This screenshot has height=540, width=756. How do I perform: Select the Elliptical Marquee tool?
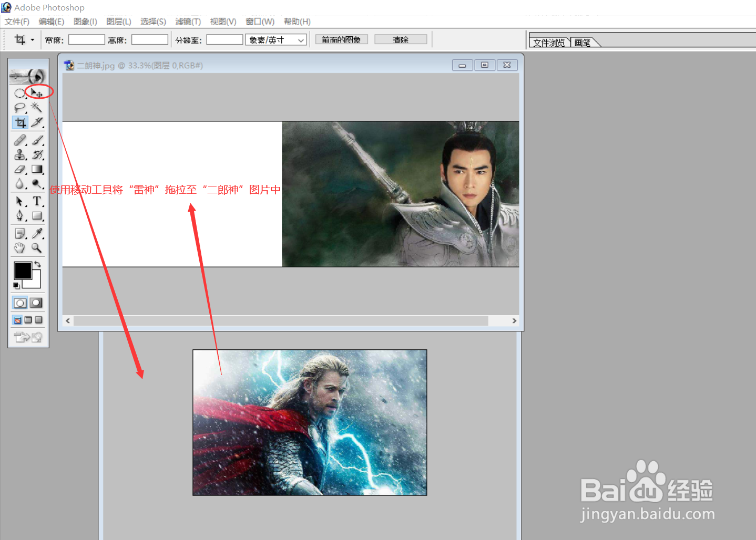(x=20, y=93)
